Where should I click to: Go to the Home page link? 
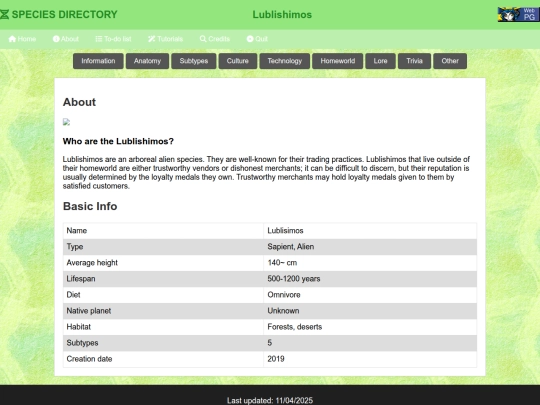[22, 39]
